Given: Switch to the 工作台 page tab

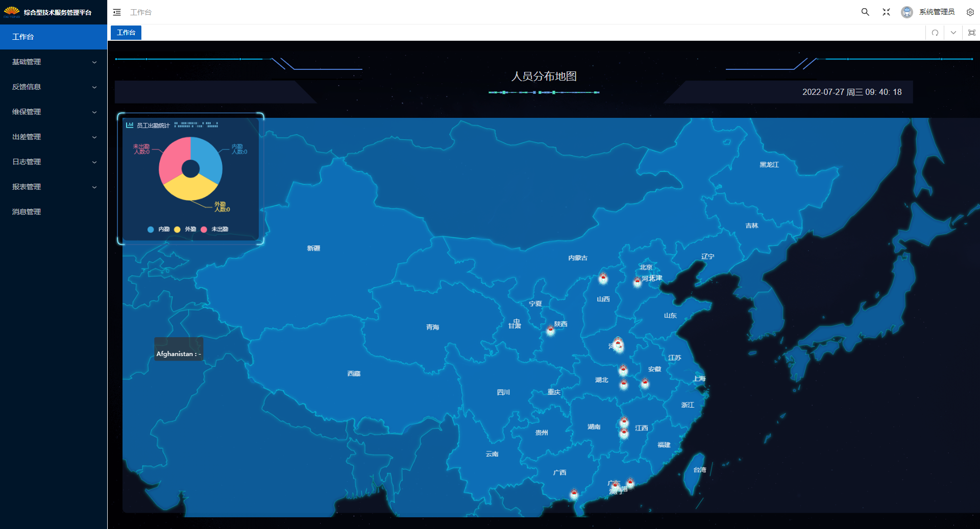Looking at the screenshot, I should [126, 33].
